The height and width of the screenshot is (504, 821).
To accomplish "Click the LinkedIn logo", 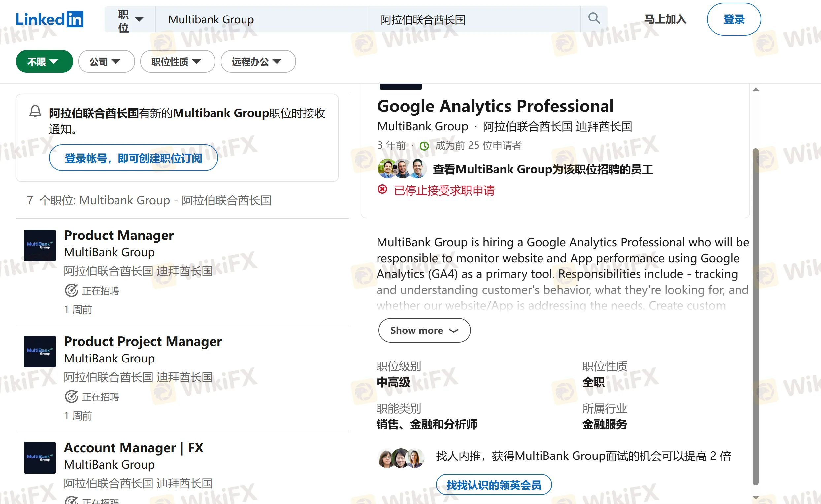I will tap(49, 19).
